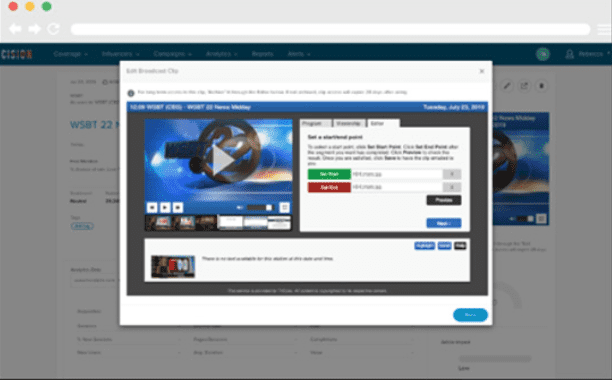Click the red Set End button
612x380 pixels.
pos(329,187)
